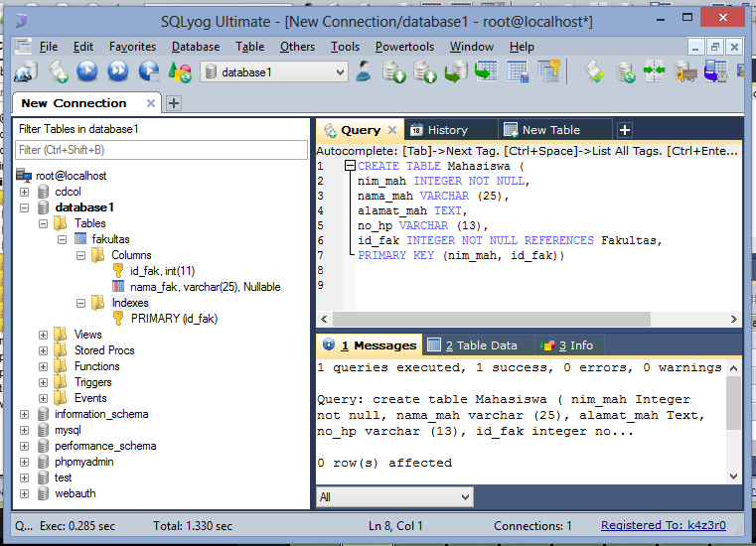Select the nama_fak varchar(25) column

pos(206,287)
